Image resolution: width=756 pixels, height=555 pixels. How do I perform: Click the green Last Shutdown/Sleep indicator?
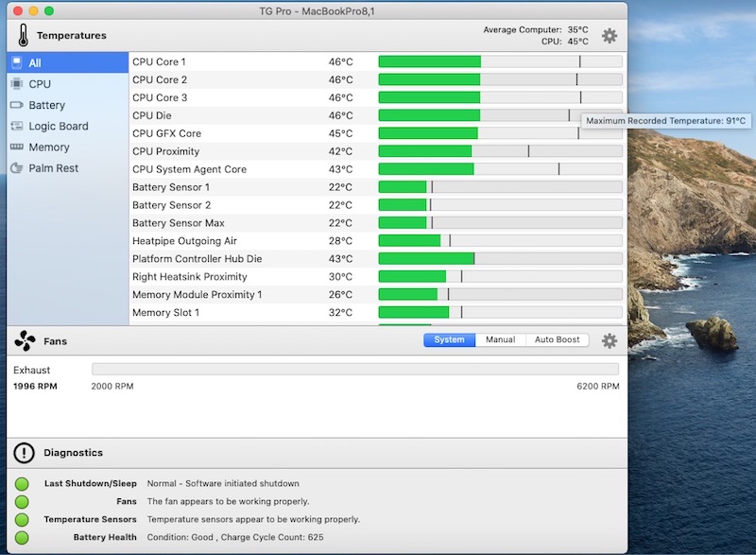point(22,483)
